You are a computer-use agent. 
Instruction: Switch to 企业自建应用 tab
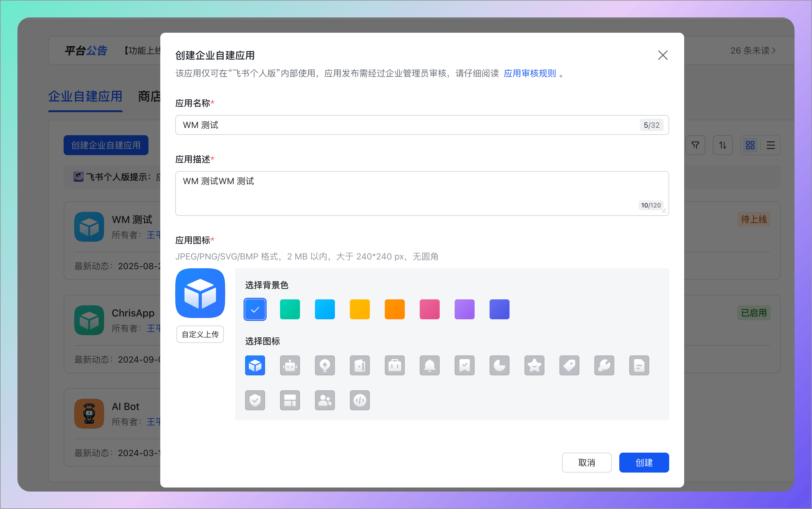[85, 97]
